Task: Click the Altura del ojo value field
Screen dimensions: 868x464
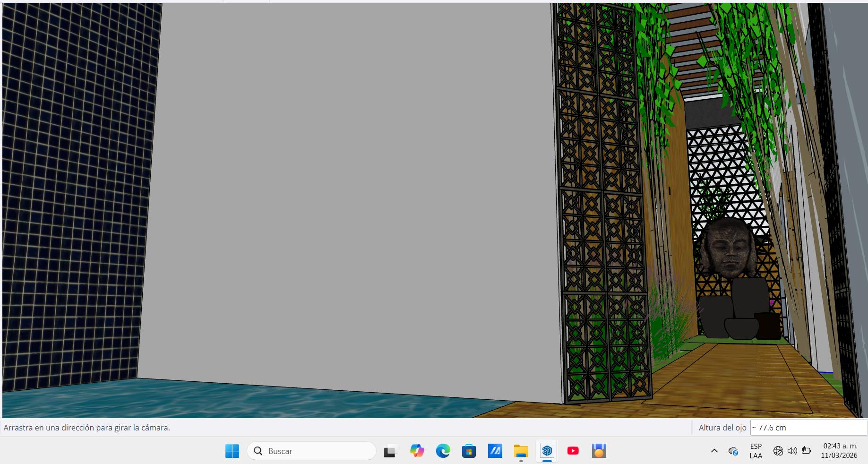Action: [808, 428]
